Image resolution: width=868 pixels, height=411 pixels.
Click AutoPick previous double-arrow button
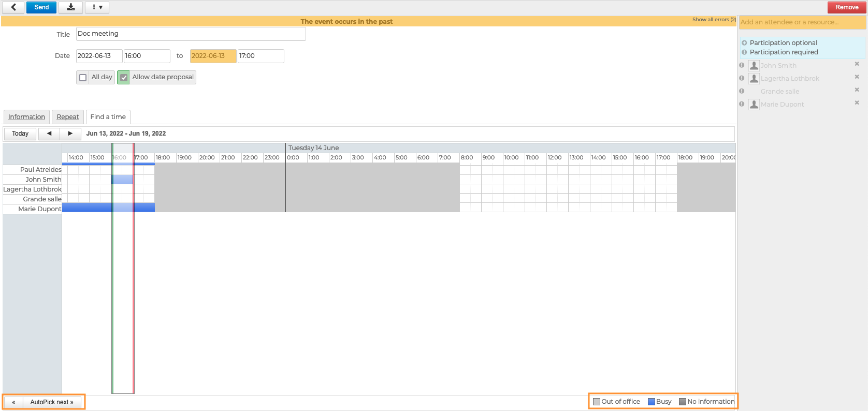[x=13, y=402]
